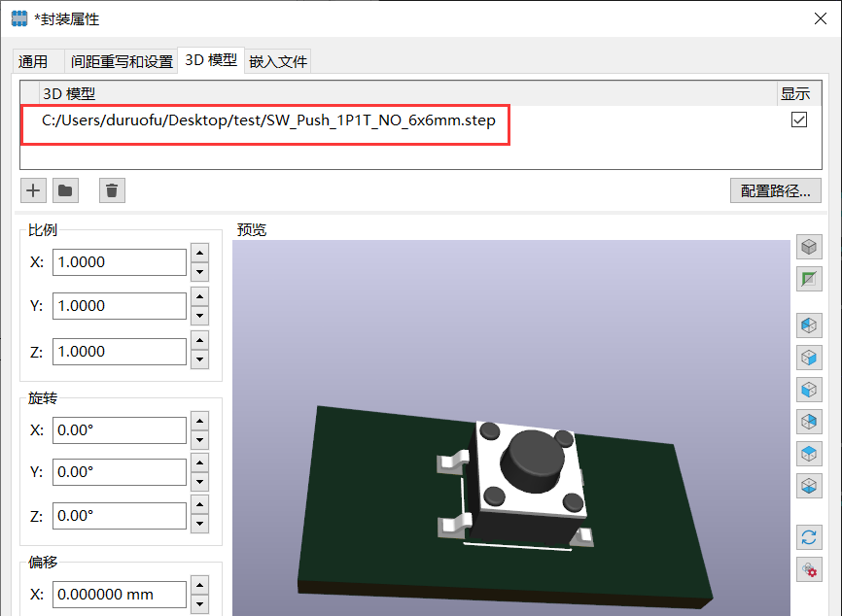Uncheck the 显示 checkbox for the model
842x616 pixels.
click(x=799, y=120)
